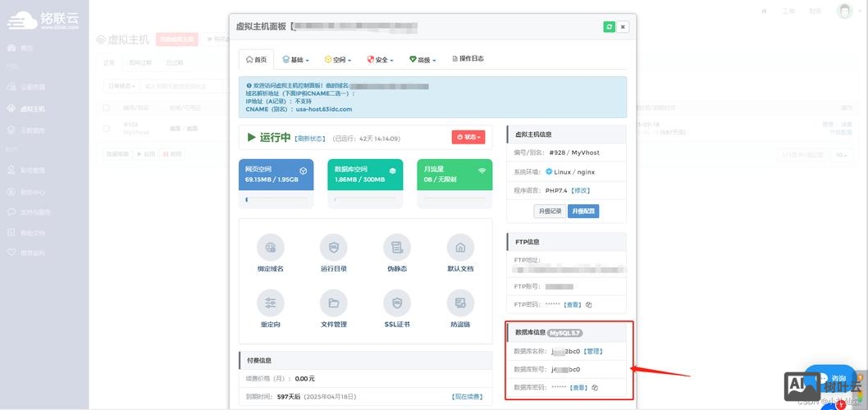Screen dimensions: 868x410
Task: Click the 数据库空间 usage progress bar
Action: pyautogui.click(x=365, y=199)
